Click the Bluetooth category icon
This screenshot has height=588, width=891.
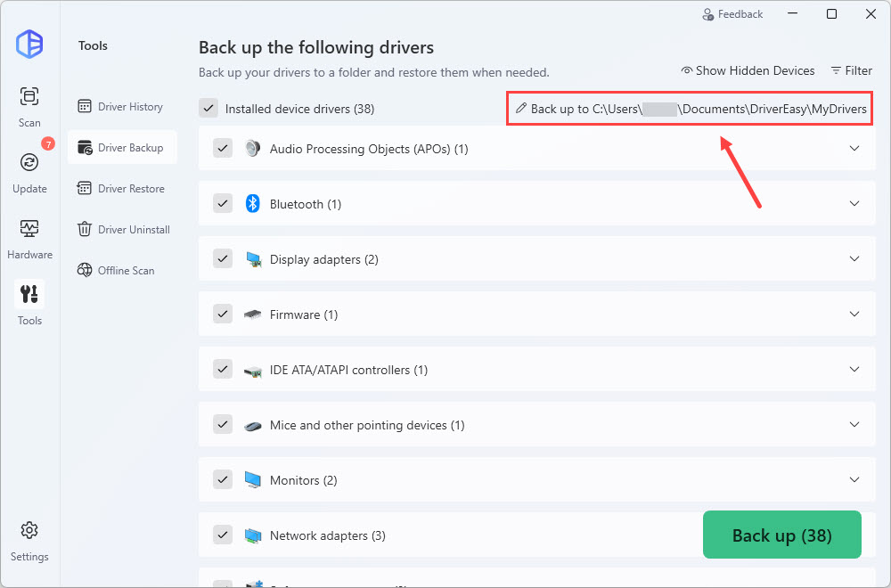tap(252, 204)
